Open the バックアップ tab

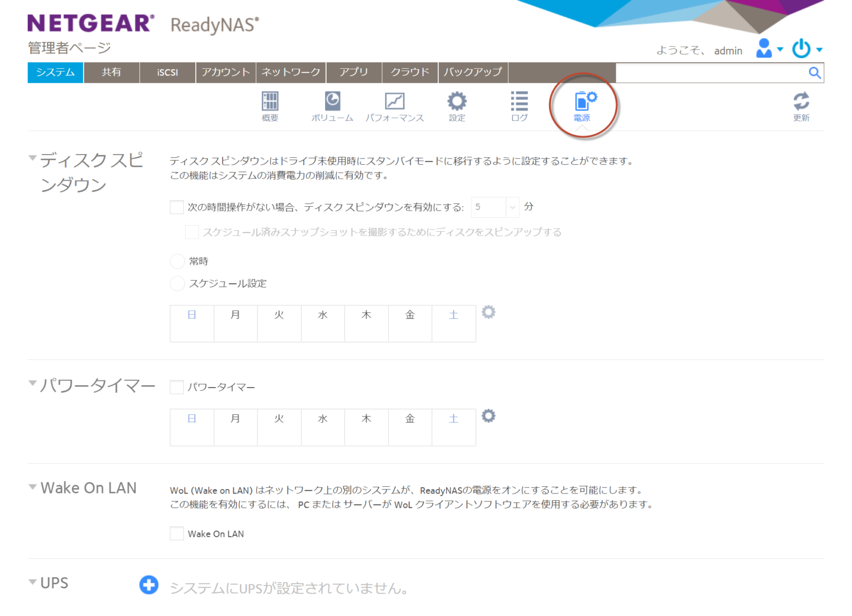[x=473, y=72]
